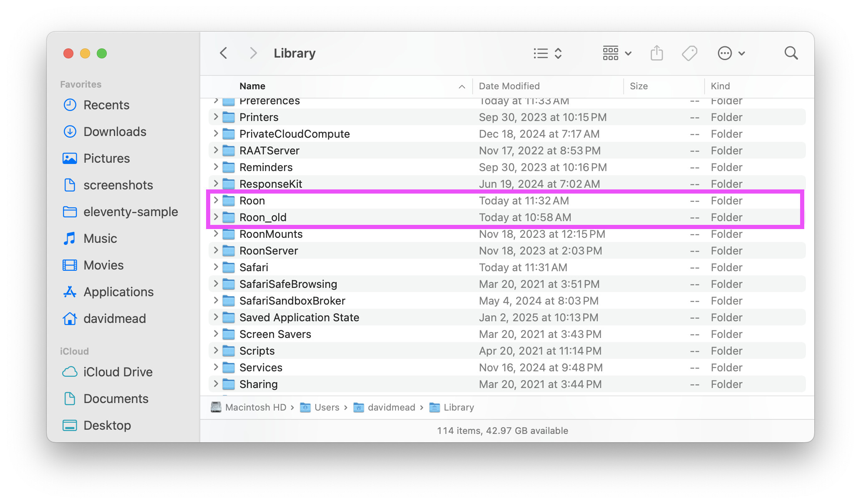Expand the Printers folder
Image resolution: width=861 pixels, height=504 pixels.
tap(216, 117)
